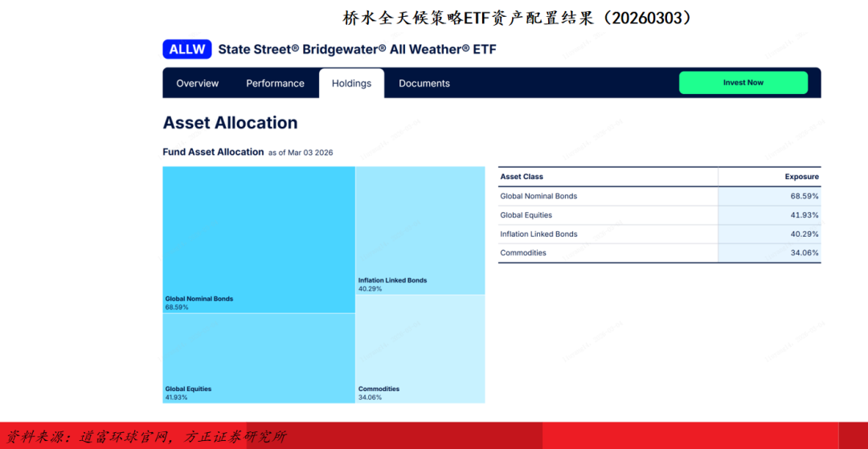Select the Commodities treemap block
Screen dimensions: 868x449
(420, 349)
